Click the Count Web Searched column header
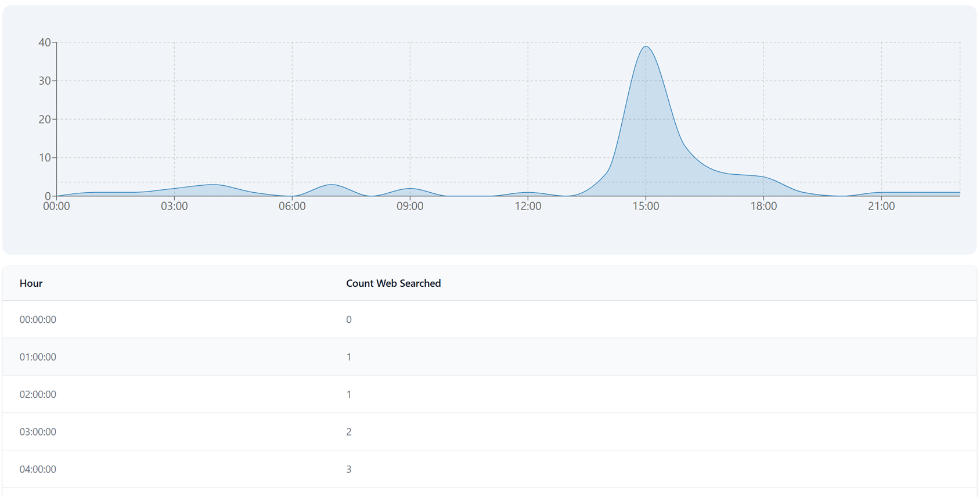Image resolution: width=980 pixels, height=497 pixels. point(393,283)
